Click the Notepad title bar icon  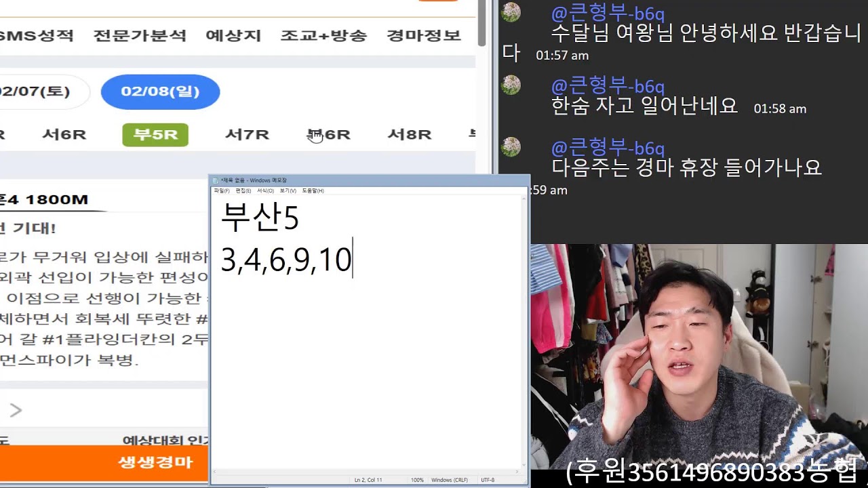[x=216, y=180]
